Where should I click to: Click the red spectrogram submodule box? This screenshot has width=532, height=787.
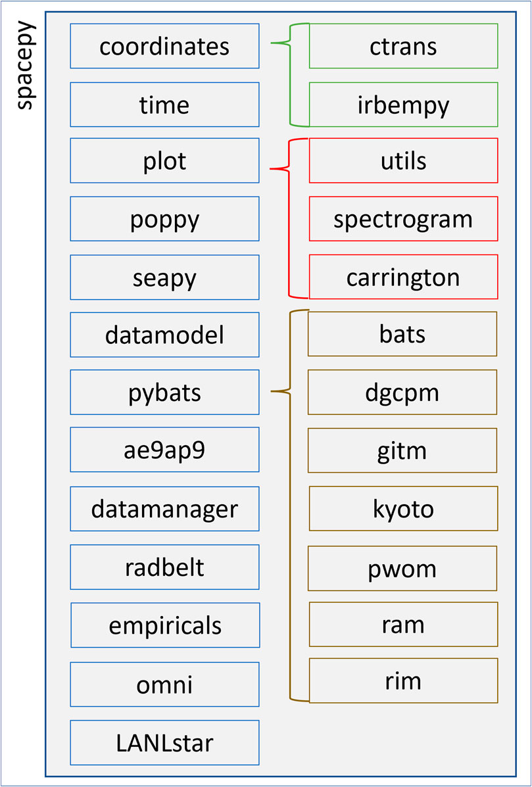(x=403, y=219)
